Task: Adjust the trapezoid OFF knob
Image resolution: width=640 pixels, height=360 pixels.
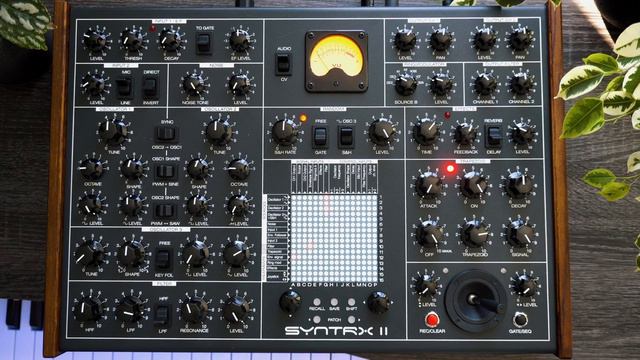Action: pyautogui.click(x=429, y=234)
